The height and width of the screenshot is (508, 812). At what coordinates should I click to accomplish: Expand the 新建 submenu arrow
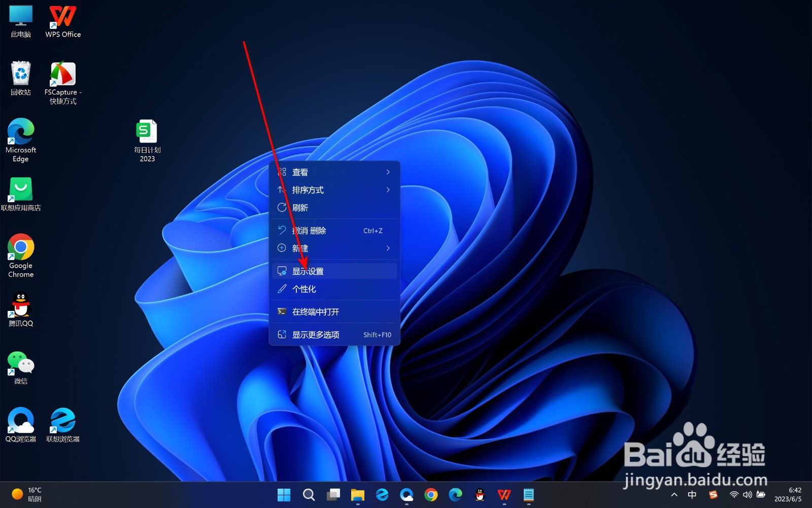[x=388, y=248]
